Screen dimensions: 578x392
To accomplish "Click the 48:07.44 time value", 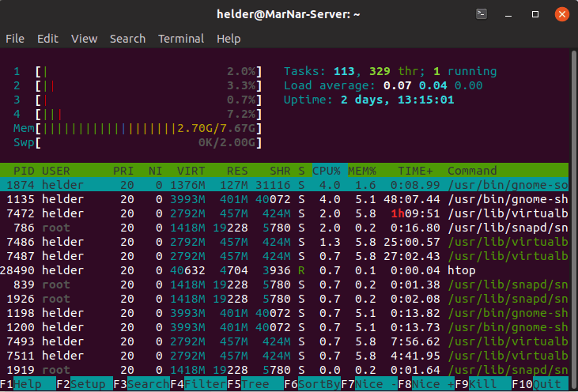I will click(411, 199).
